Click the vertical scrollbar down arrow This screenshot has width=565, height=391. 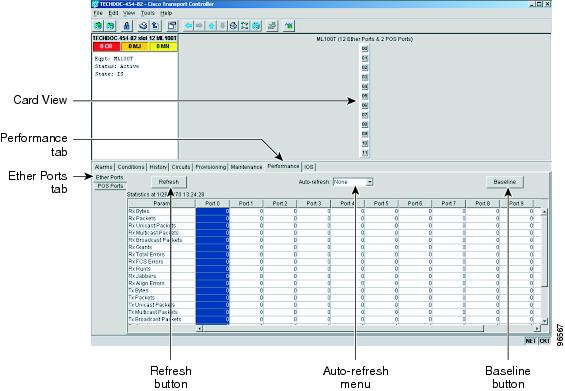(544, 321)
